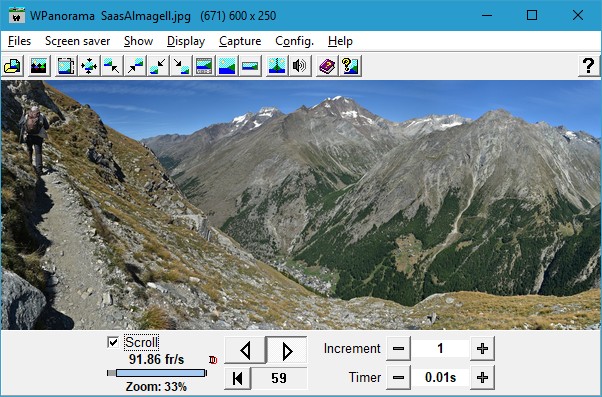Open the Screen saver menu

78,41
